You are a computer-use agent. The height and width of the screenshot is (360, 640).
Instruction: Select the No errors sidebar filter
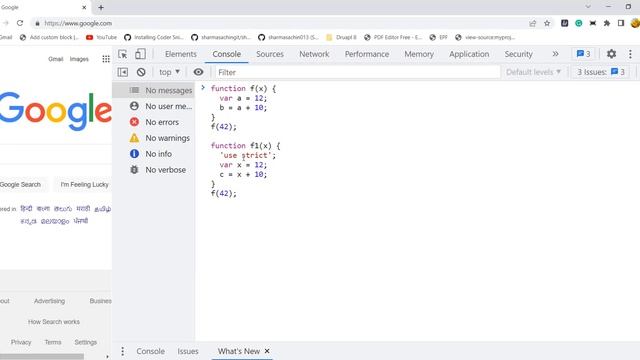click(x=154, y=122)
